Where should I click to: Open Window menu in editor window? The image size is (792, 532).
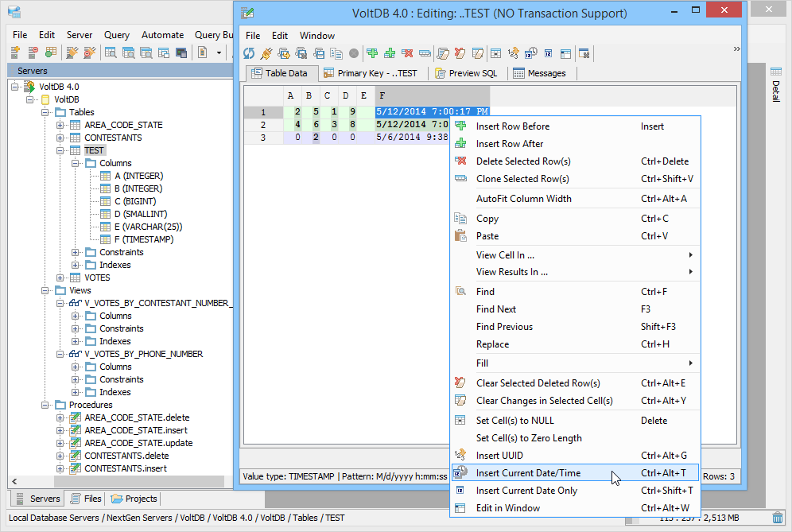point(317,35)
